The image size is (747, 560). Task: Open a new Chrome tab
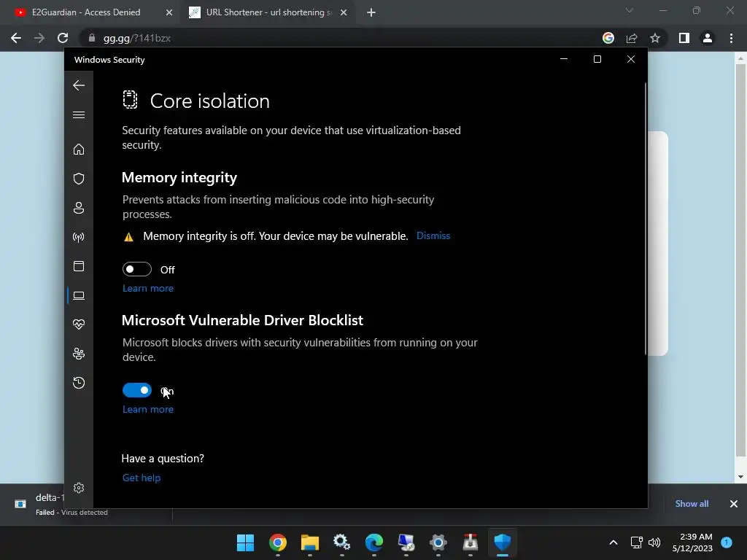click(371, 12)
